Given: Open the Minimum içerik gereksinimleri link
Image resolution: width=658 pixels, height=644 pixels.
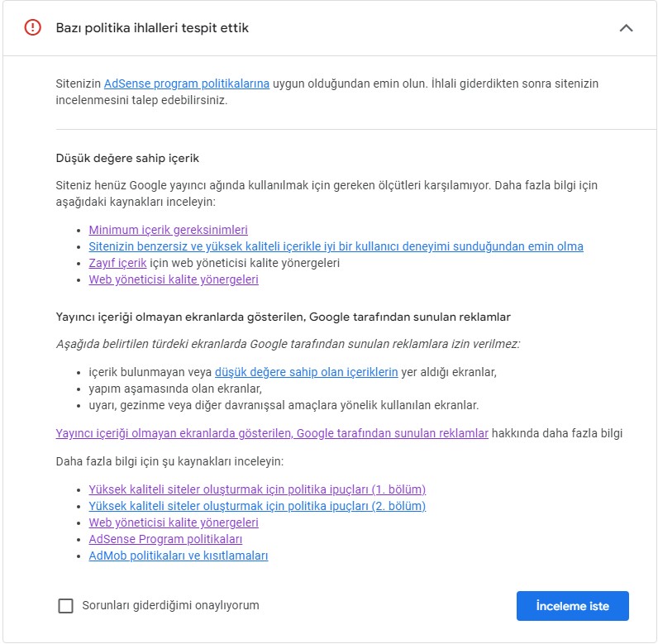Looking at the screenshot, I should [169, 230].
